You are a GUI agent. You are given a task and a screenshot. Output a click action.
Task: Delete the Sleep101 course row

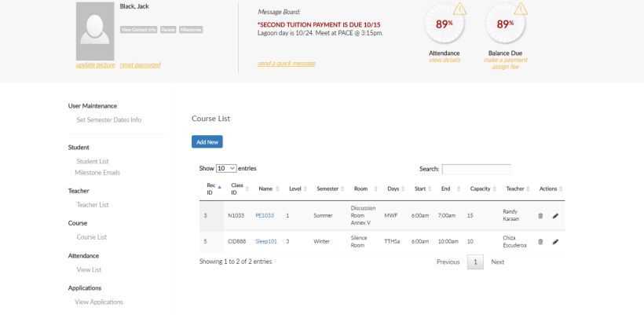pos(540,242)
